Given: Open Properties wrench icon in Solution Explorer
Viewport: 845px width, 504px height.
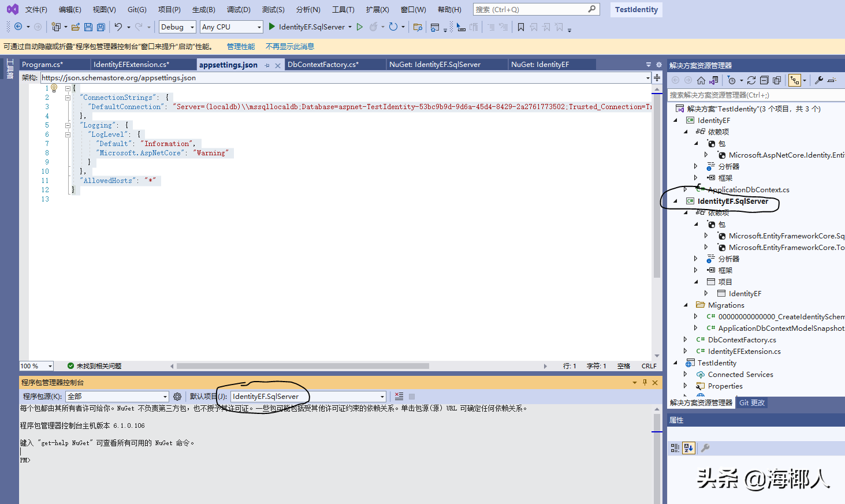Looking at the screenshot, I should tap(818, 80).
